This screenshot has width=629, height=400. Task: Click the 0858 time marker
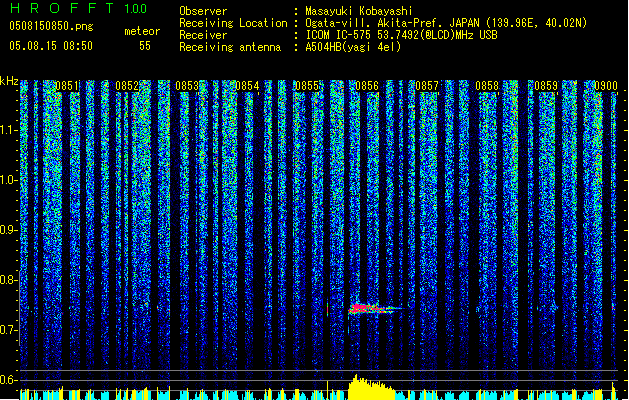coord(487,86)
